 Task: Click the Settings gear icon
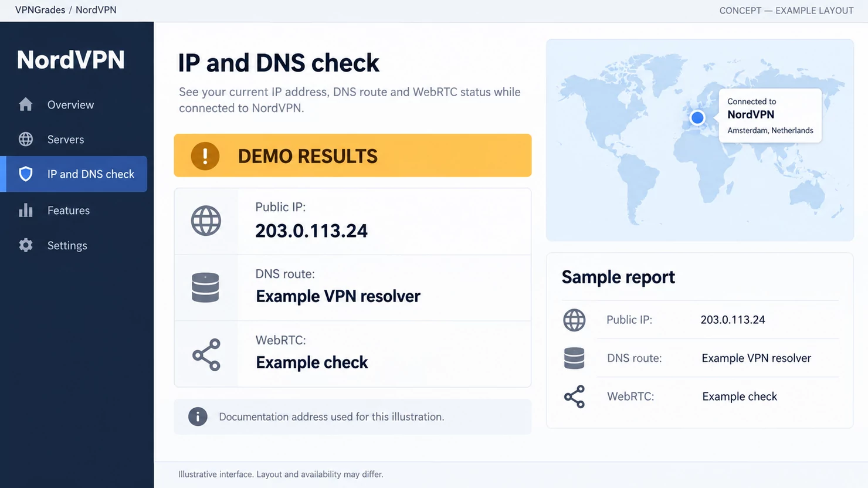[x=26, y=245]
